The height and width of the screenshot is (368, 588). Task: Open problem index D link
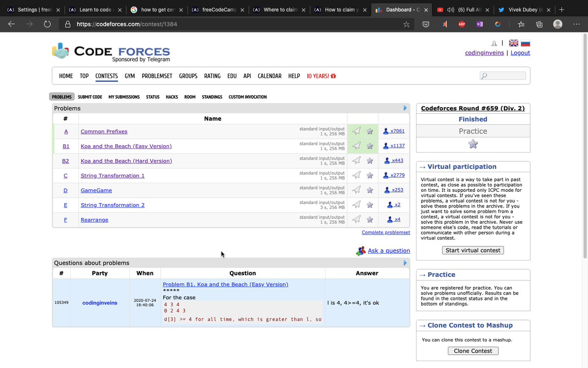click(x=66, y=190)
